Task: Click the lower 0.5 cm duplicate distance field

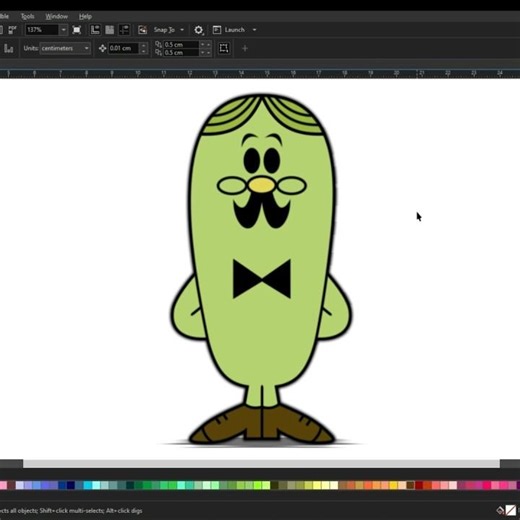Action: [181, 53]
